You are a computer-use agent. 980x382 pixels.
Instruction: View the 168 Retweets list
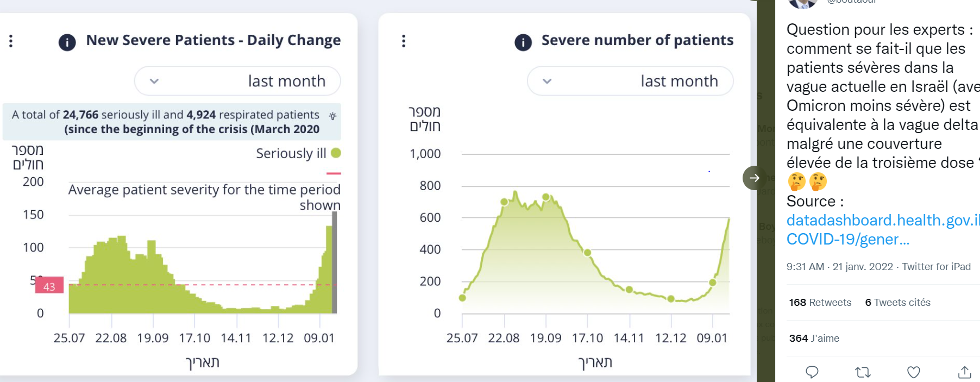820,303
